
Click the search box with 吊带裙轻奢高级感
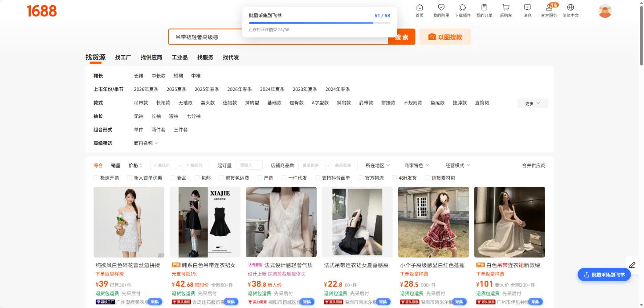(278, 37)
